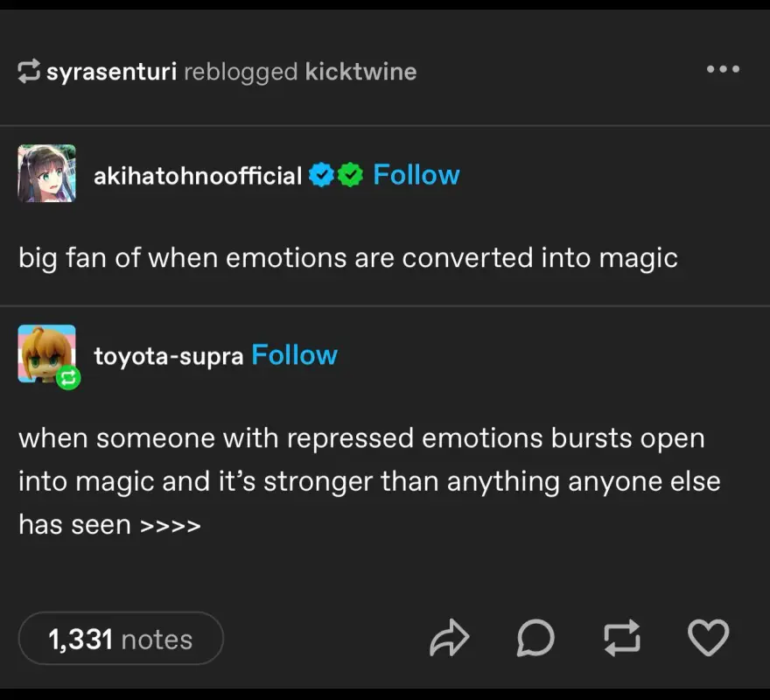770x700 pixels.
Task: Click toyota-supra's avatar thumbnail
Action: 45,352
